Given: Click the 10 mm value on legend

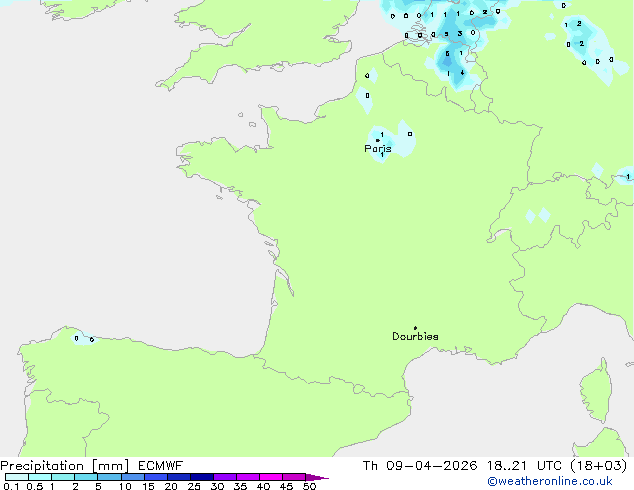Looking at the screenshot, I should [124, 487].
